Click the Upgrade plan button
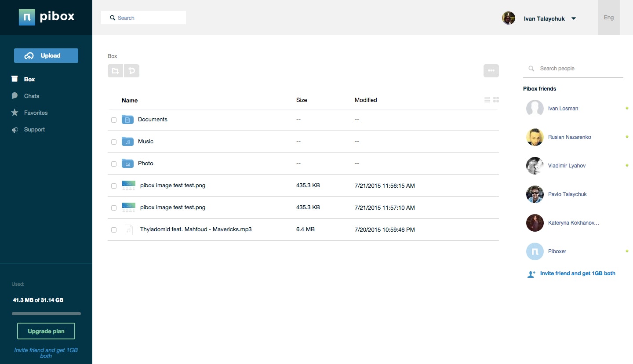 (46, 331)
